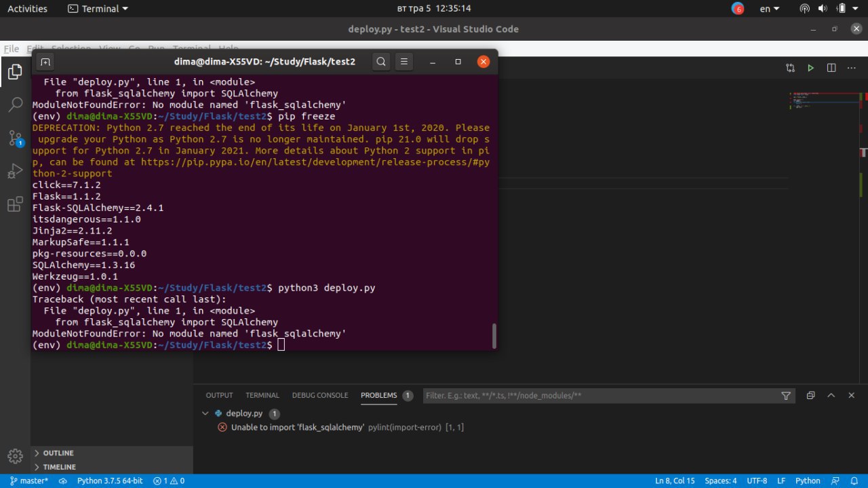Click the itsdangerous==1.1.0 line in terminal
868x488 pixels.
86,219
